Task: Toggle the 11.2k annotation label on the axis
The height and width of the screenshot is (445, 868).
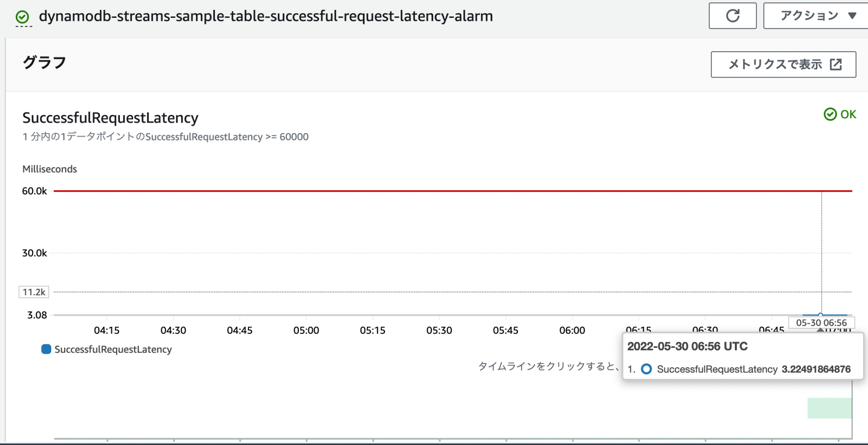Action: [34, 292]
